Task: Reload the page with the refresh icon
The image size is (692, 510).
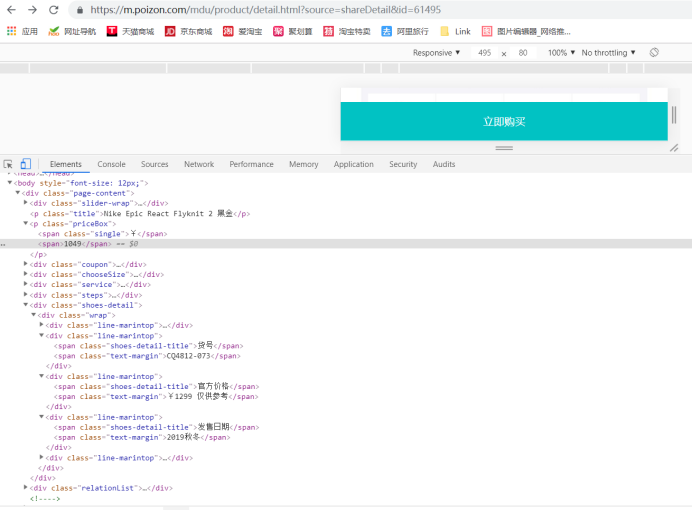Action: click(x=54, y=9)
